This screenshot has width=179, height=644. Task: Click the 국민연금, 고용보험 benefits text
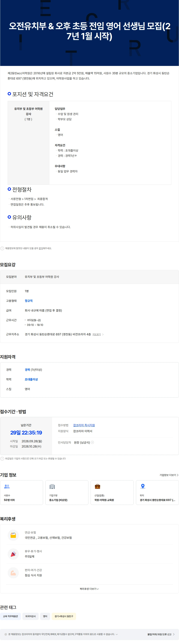[x=48, y=537]
